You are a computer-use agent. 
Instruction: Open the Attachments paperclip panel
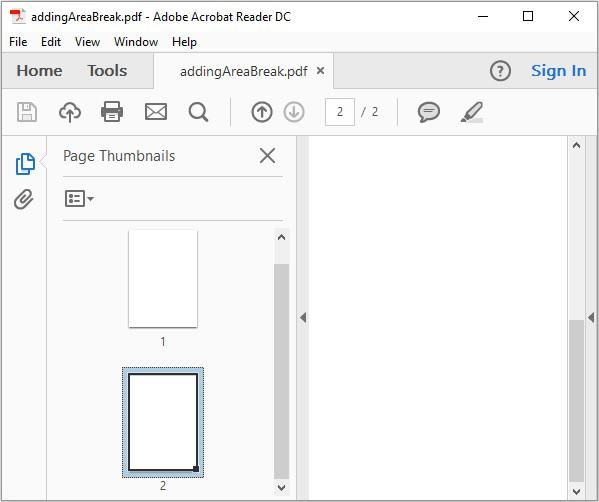click(24, 199)
